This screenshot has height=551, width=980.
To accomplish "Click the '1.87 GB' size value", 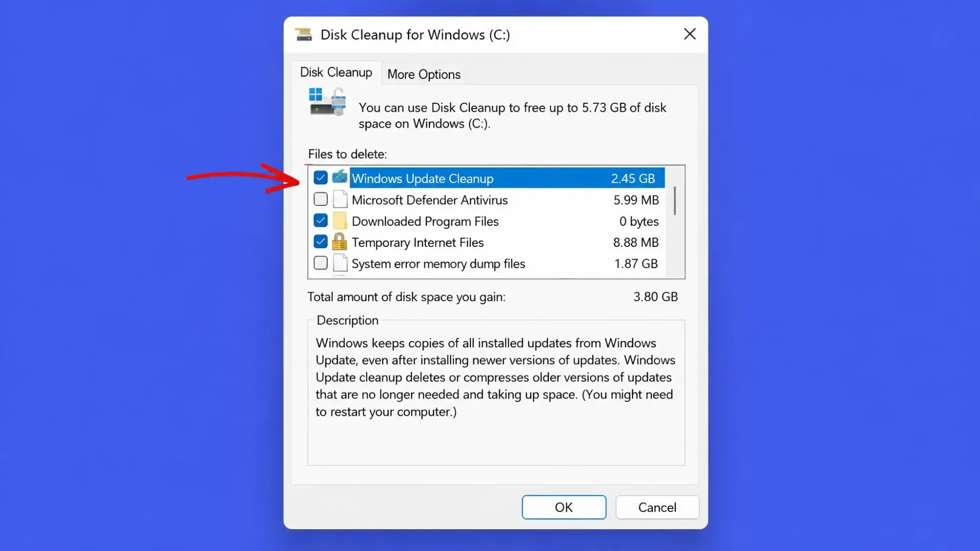I will click(636, 264).
